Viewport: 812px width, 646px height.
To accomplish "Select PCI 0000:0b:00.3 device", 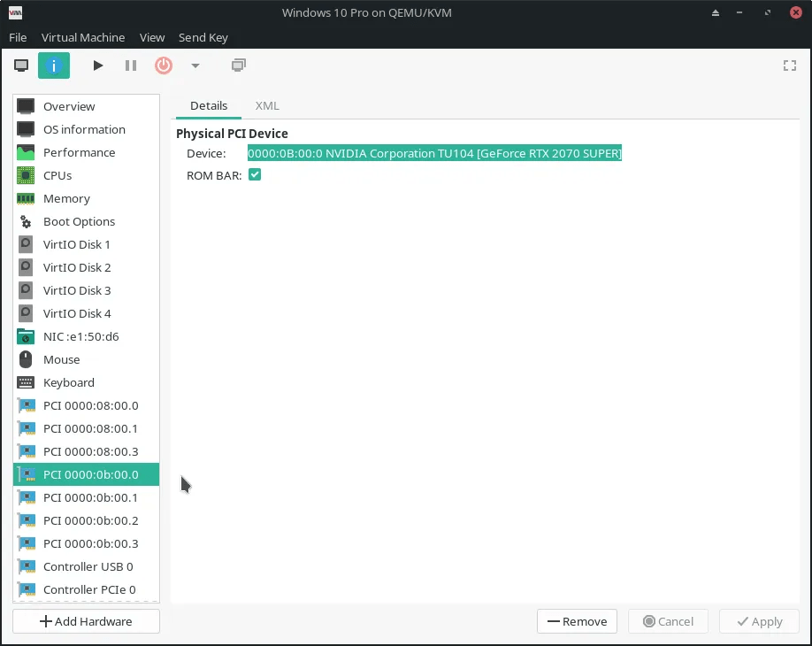I will (x=86, y=544).
